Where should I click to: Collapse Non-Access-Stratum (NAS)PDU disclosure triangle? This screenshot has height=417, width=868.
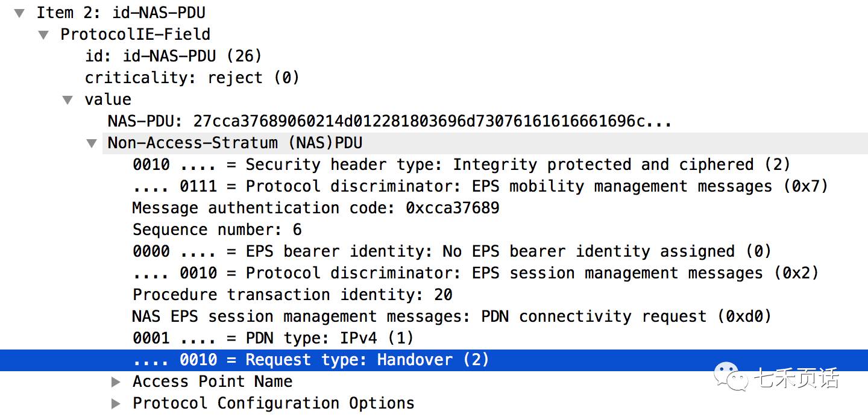(91, 143)
